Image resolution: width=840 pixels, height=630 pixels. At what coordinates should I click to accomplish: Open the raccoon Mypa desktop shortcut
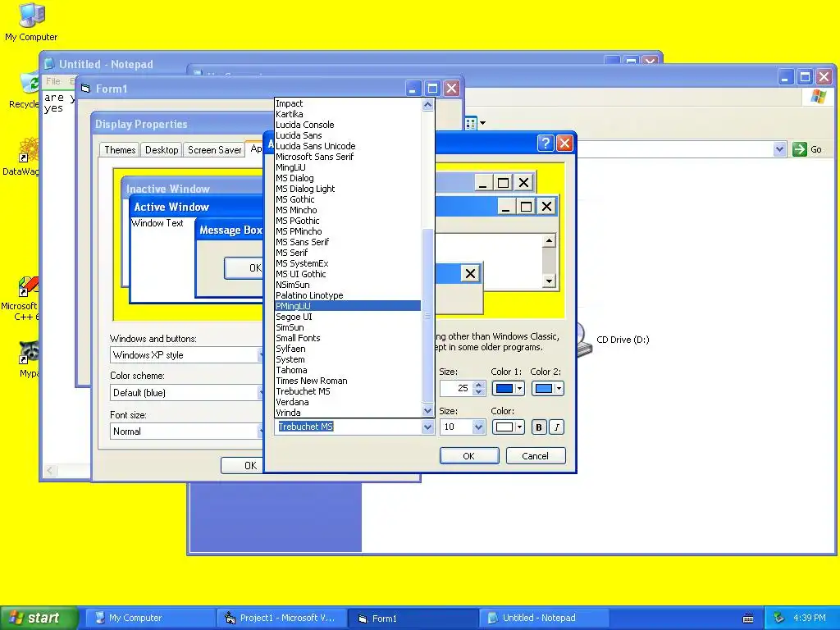pos(28,359)
